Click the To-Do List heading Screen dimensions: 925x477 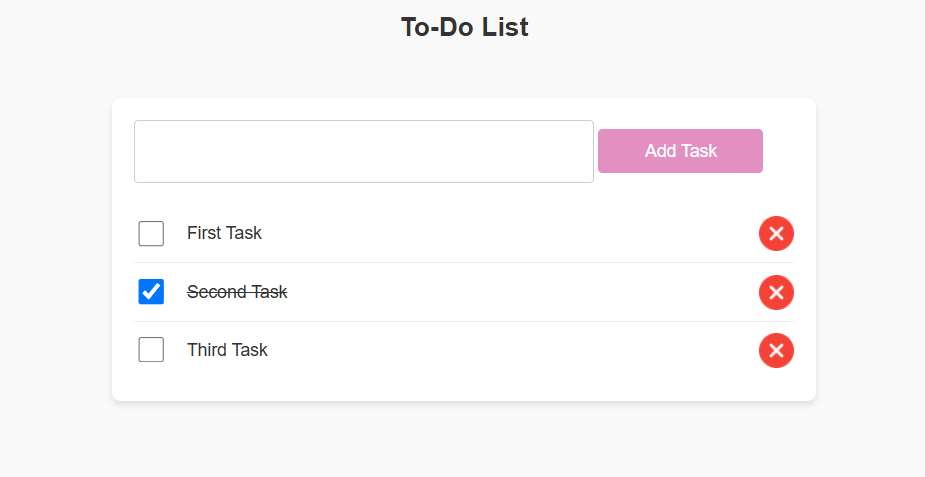(x=464, y=27)
